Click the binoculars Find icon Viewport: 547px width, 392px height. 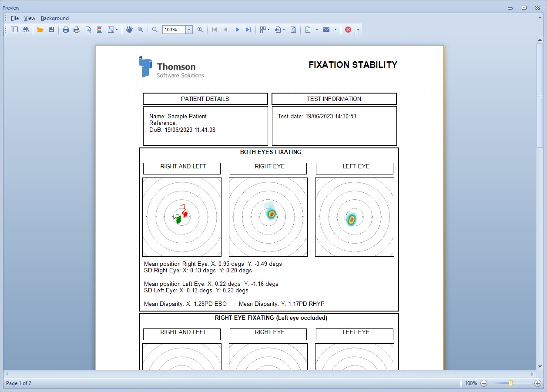[x=26, y=30]
